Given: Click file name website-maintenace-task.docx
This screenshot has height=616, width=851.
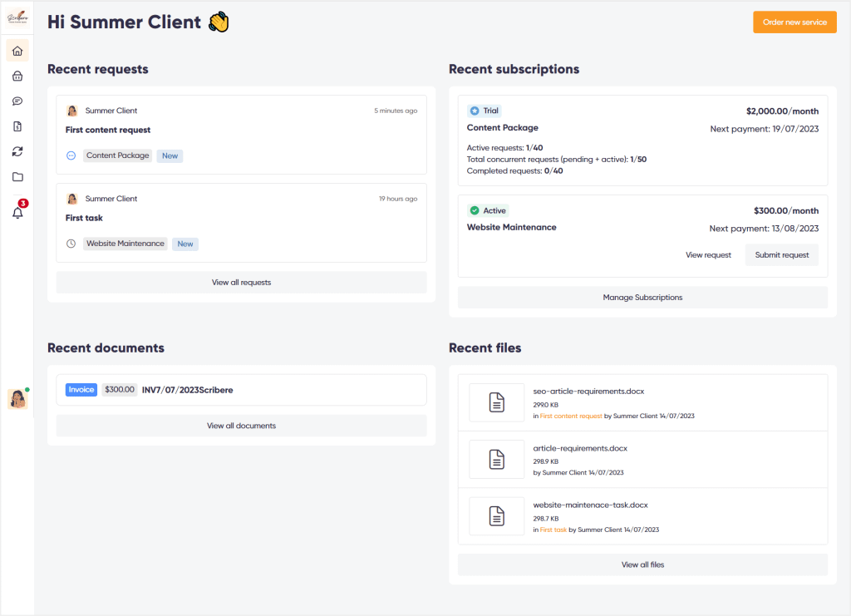Looking at the screenshot, I should tap(591, 505).
